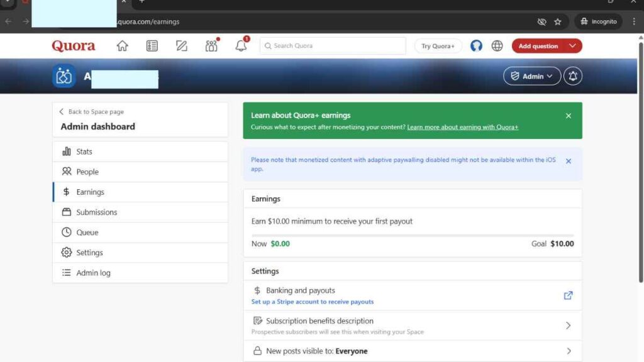The width and height of the screenshot is (644, 362).
Task: Select the Spaces icon in the top navigation
Action: [211, 45]
